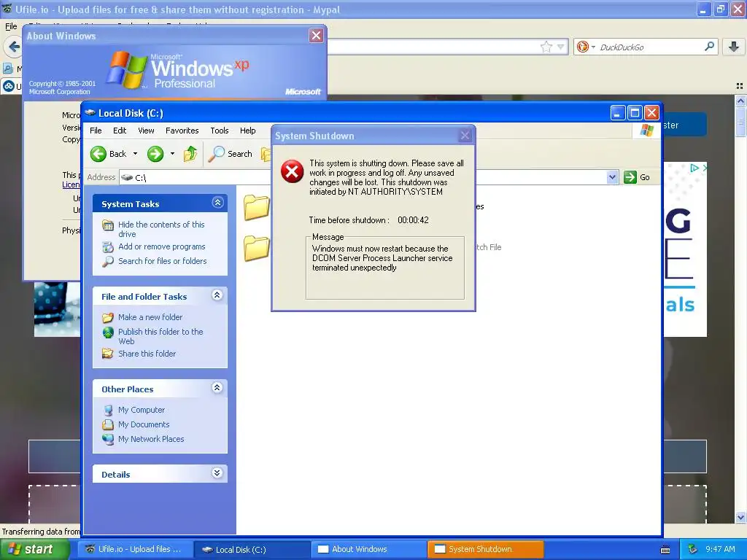The height and width of the screenshot is (560, 747).
Task: Click the Share this folder icon
Action: [108, 354]
